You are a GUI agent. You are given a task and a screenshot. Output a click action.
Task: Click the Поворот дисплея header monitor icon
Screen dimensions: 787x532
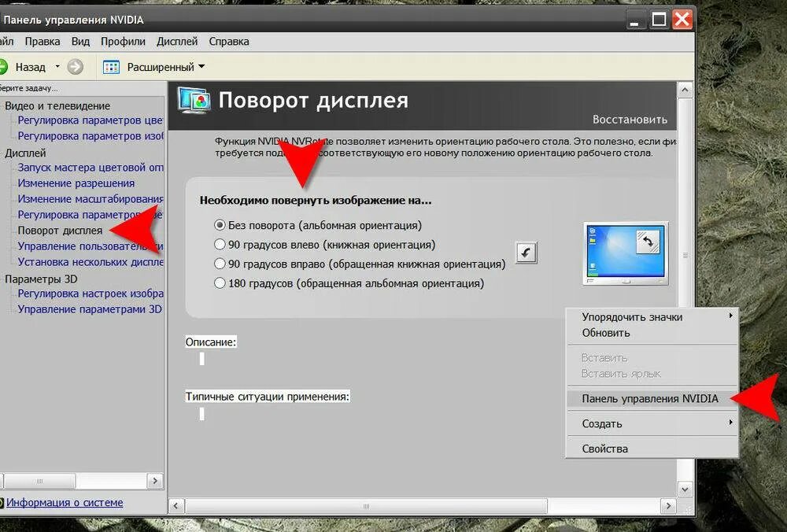pyautogui.click(x=194, y=101)
